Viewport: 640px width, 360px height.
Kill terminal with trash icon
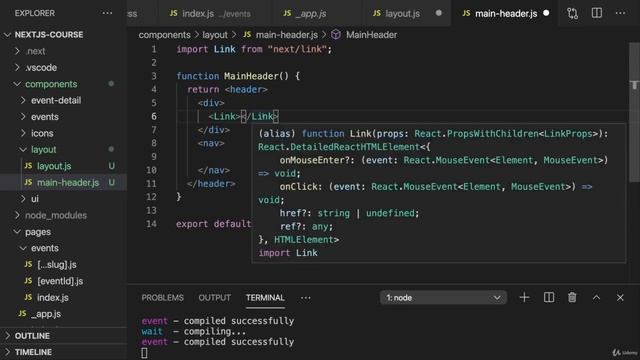[572, 298]
